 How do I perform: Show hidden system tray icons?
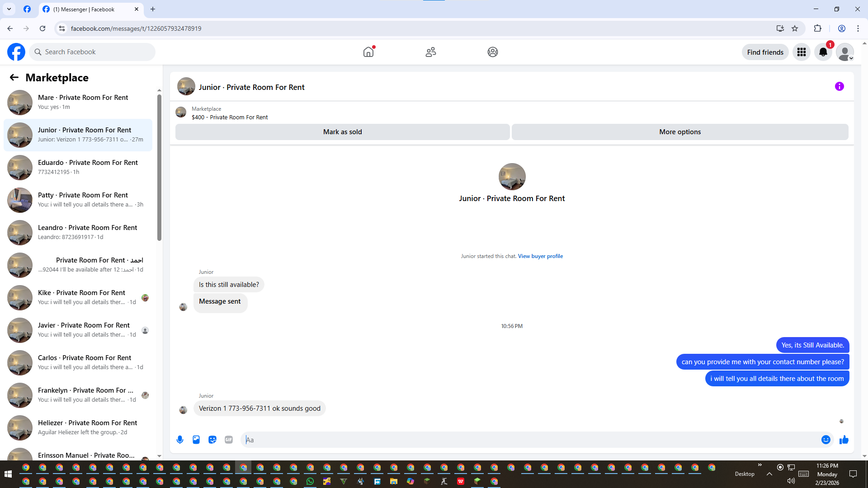[x=769, y=474]
